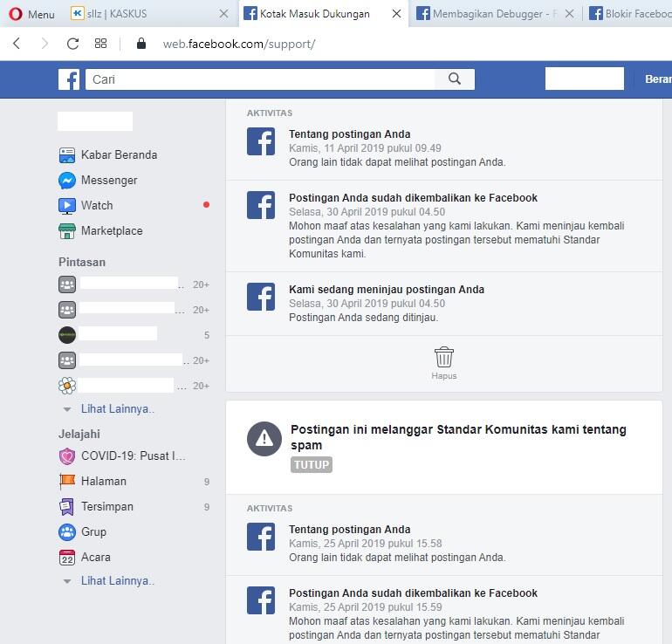
Task: Click Facebook icon beside 11 April 2019 entry
Action: [x=261, y=141]
